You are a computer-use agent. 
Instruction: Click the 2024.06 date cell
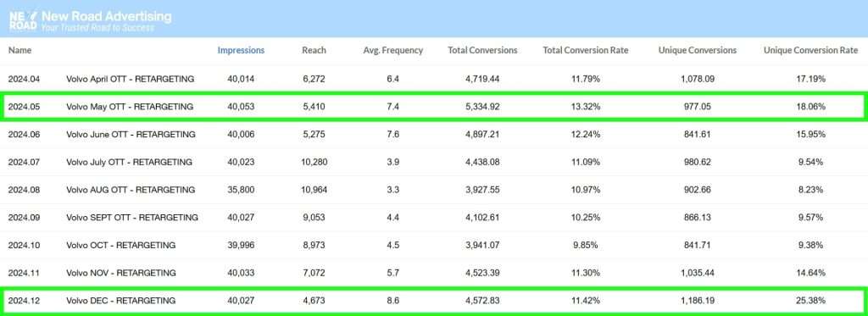(x=24, y=135)
